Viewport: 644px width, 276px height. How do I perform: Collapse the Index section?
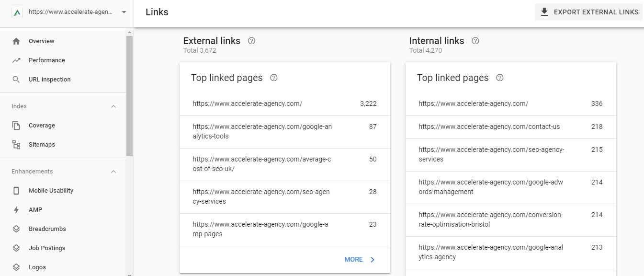point(113,106)
